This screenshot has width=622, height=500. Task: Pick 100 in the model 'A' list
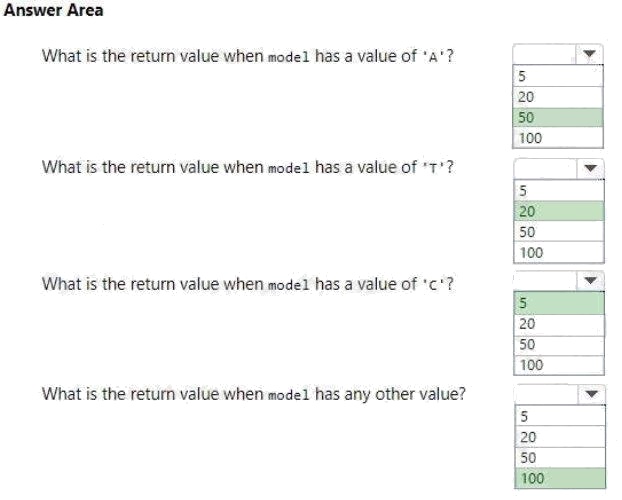(x=559, y=136)
